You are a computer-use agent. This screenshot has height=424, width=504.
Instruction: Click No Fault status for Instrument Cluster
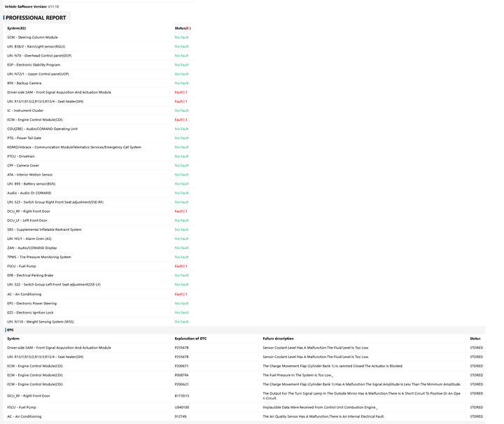(x=181, y=111)
